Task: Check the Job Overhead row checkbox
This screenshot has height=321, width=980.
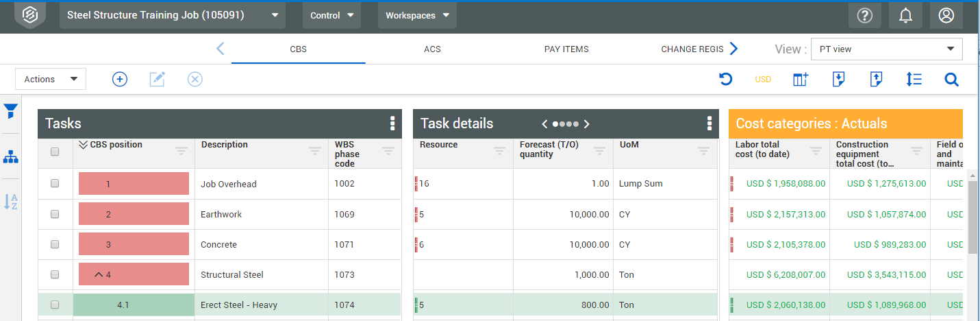Action: pyautogui.click(x=55, y=184)
